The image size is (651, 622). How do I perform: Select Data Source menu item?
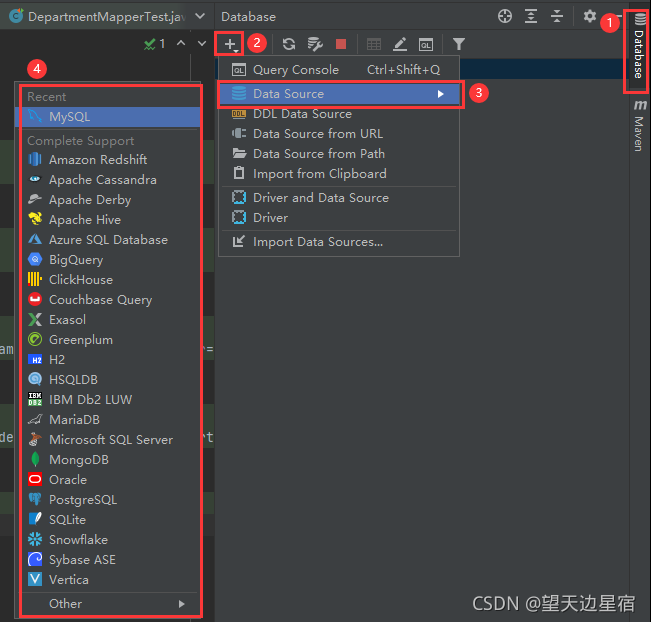[339, 94]
